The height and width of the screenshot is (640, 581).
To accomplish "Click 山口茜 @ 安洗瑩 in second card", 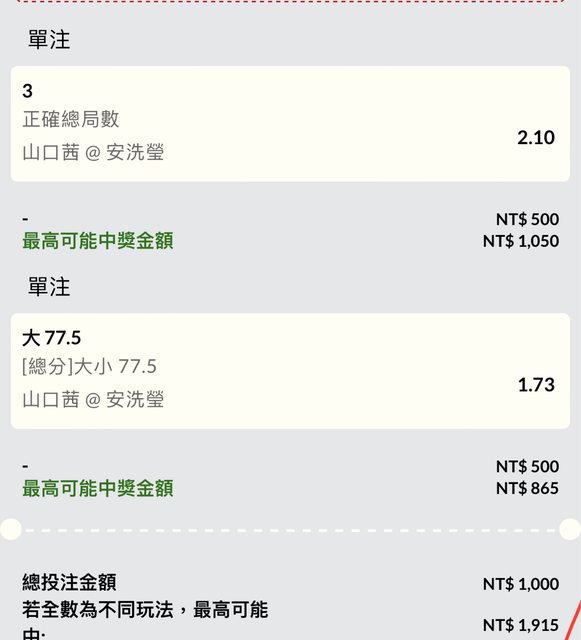I will click(93, 400).
